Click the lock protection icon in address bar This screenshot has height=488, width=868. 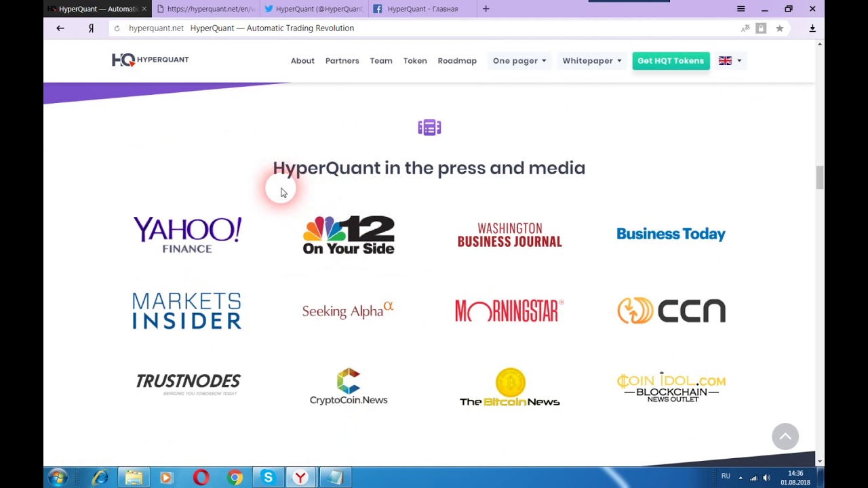761,28
